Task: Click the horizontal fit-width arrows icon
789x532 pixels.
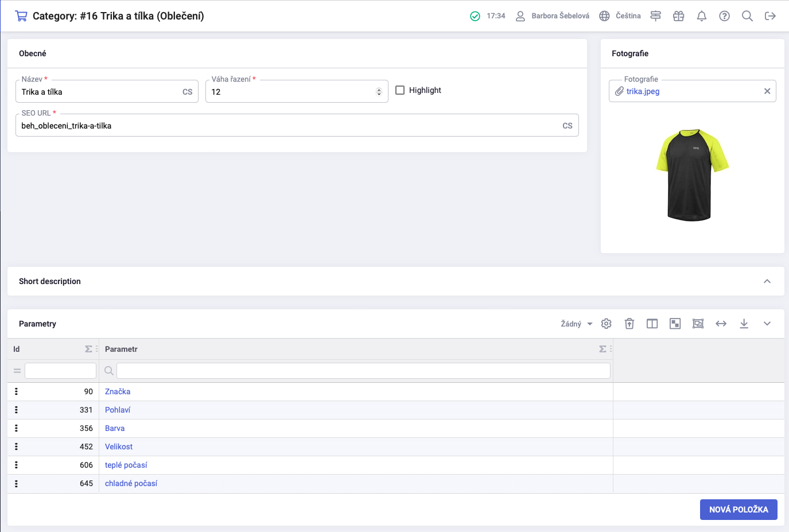Action: 721,324
